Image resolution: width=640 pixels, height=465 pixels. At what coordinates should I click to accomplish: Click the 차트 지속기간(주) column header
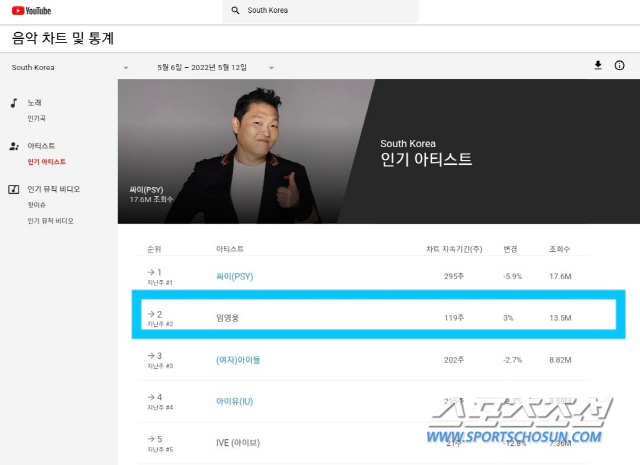[x=454, y=249]
